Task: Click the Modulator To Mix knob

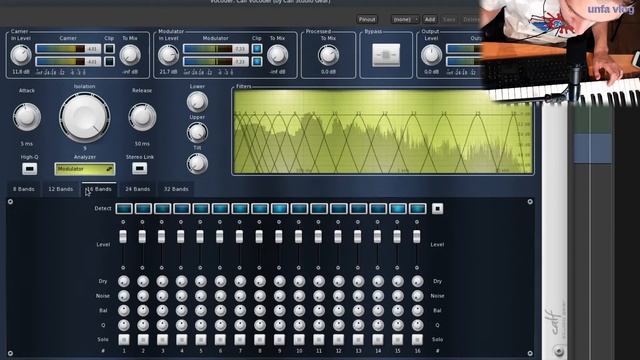Action: (x=277, y=55)
